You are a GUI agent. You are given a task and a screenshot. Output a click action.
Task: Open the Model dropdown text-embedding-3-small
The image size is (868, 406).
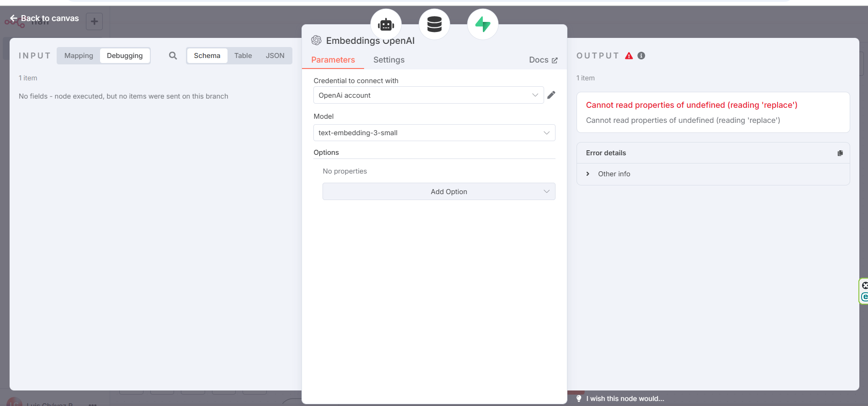(434, 133)
